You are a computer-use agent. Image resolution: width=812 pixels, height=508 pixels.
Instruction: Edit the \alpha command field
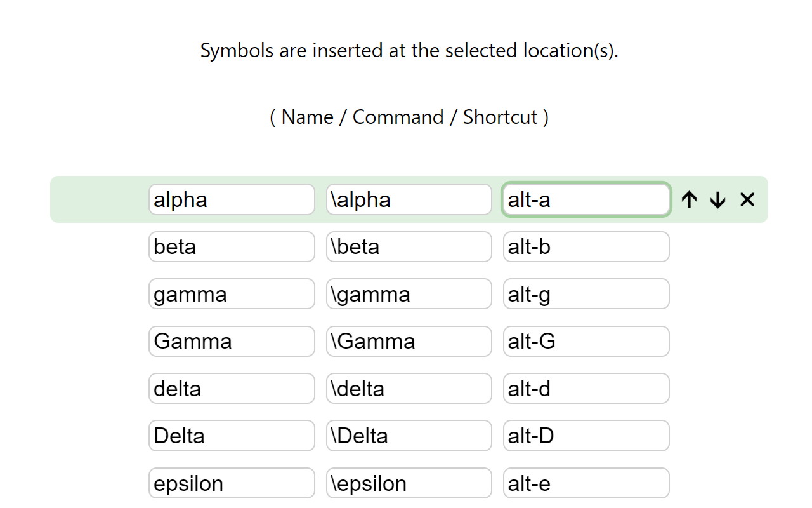pos(409,200)
